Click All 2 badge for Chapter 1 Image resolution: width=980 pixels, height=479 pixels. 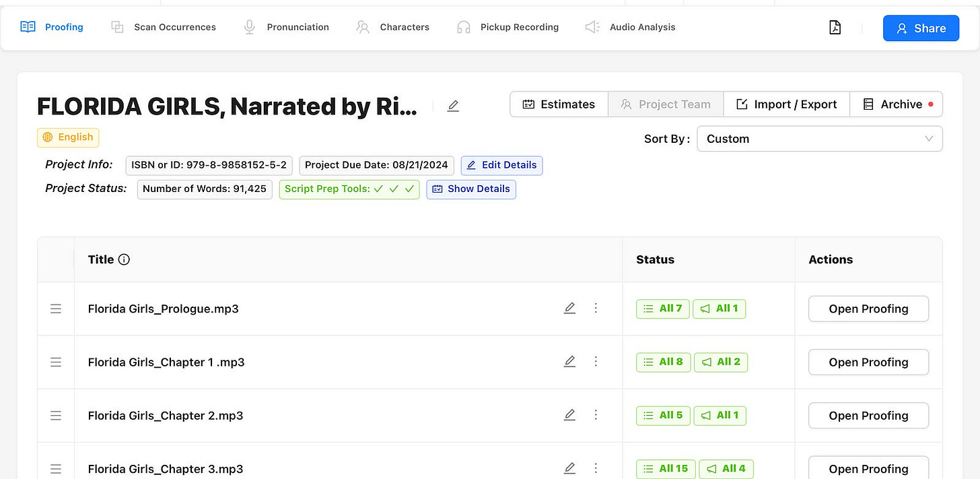pos(721,362)
